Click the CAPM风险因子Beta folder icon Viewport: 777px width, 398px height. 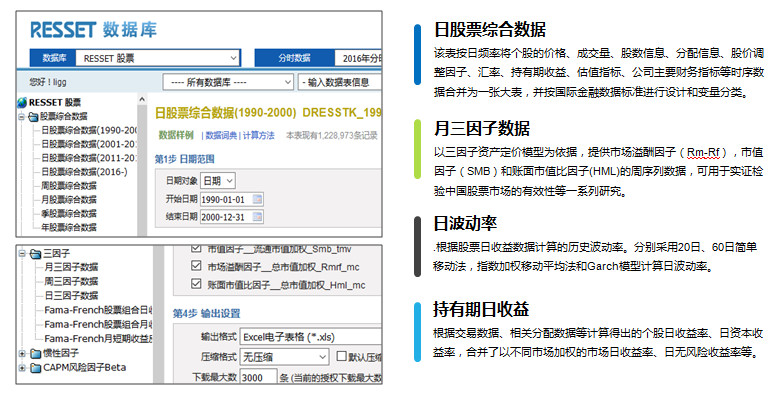[x=35, y=368]
